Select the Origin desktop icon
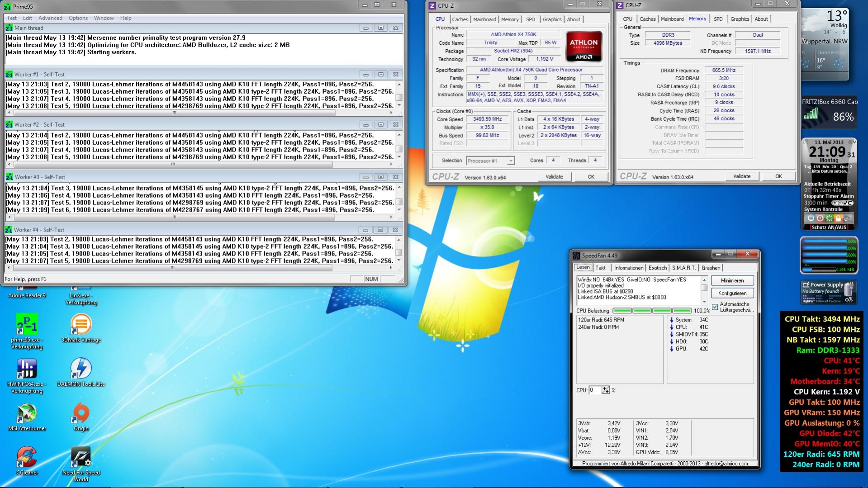This screenshot has width=868, height=488. (x=81, y=417)
